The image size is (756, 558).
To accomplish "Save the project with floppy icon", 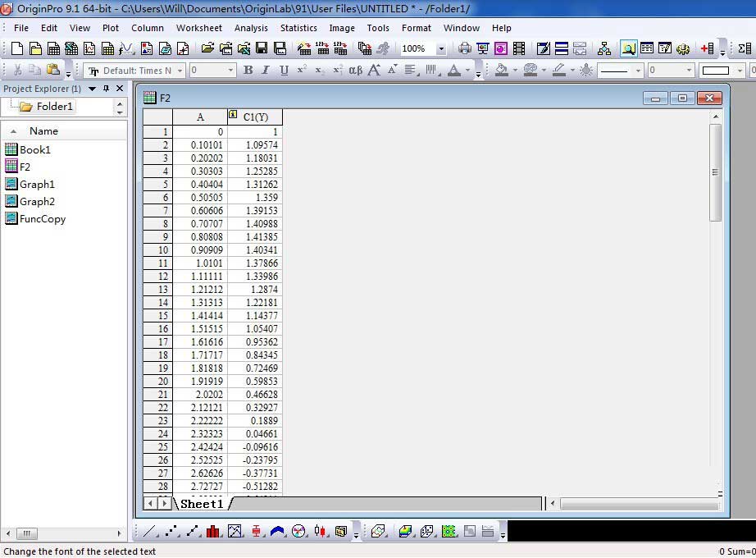I will click(262, 48).
